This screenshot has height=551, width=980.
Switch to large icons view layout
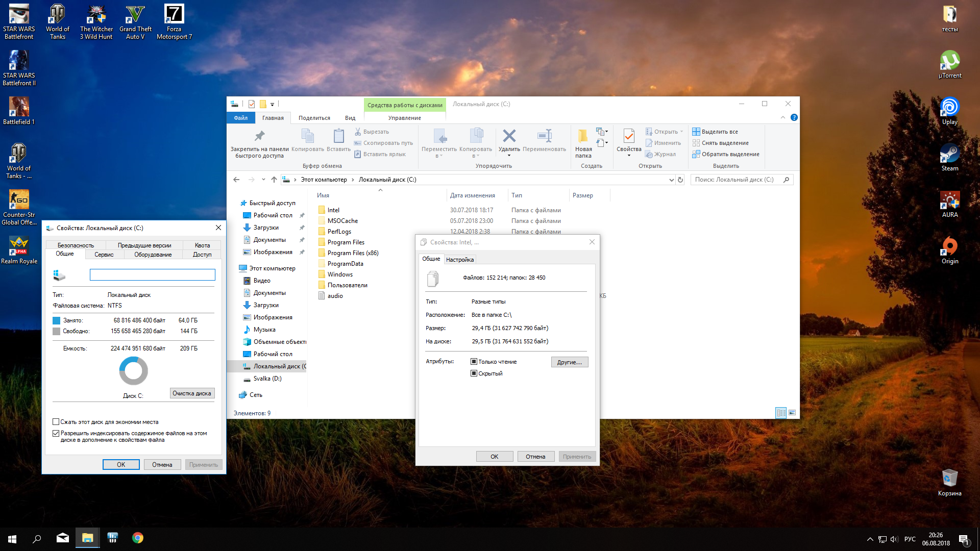(x=792, y=413)
